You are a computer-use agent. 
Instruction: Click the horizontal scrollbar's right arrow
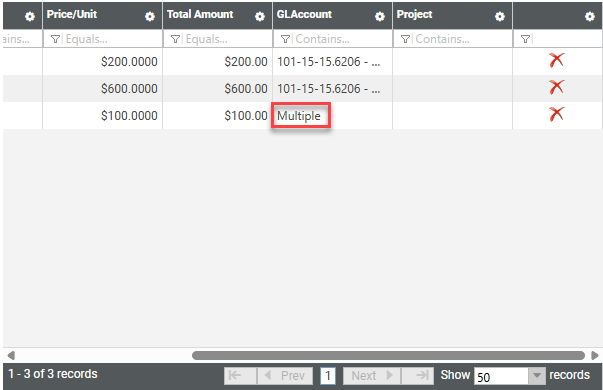click(595, 355)
